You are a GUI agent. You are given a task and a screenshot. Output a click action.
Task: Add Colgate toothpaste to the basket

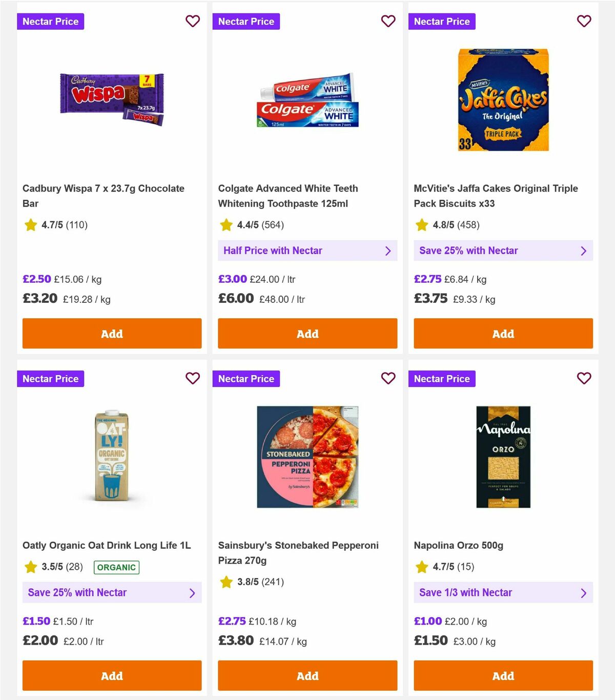pyautogui.click(x=307, y=333)
